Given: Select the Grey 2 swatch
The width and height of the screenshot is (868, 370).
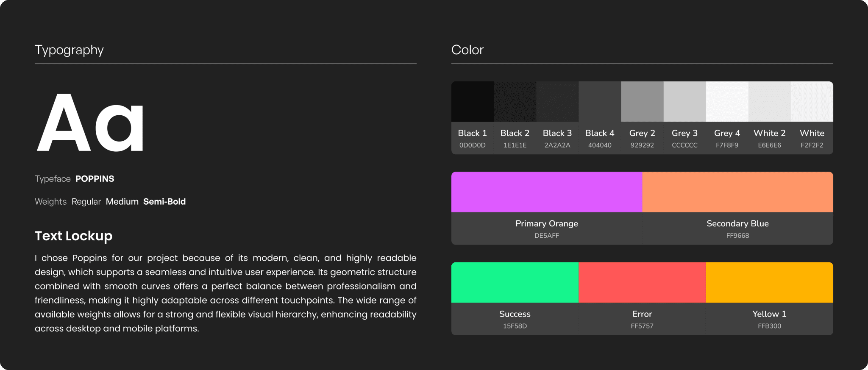Looking at the screenshot, I should click(x=642, y=102).
